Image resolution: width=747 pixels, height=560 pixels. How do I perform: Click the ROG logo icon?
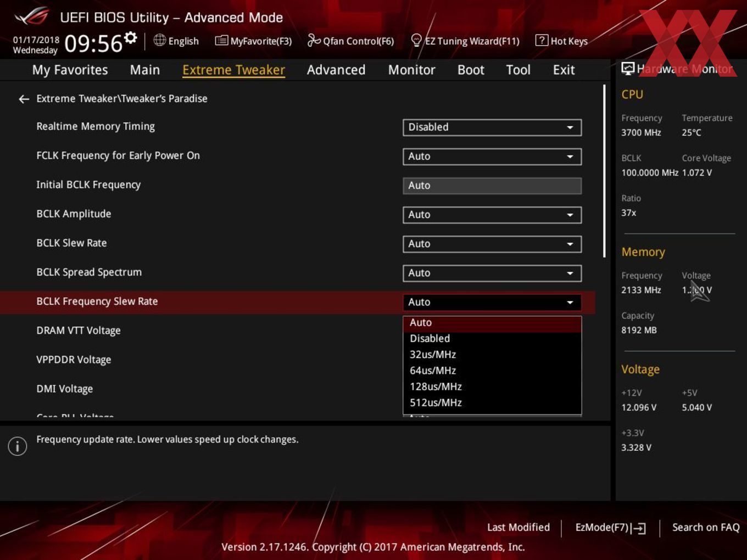pos(32,16)
